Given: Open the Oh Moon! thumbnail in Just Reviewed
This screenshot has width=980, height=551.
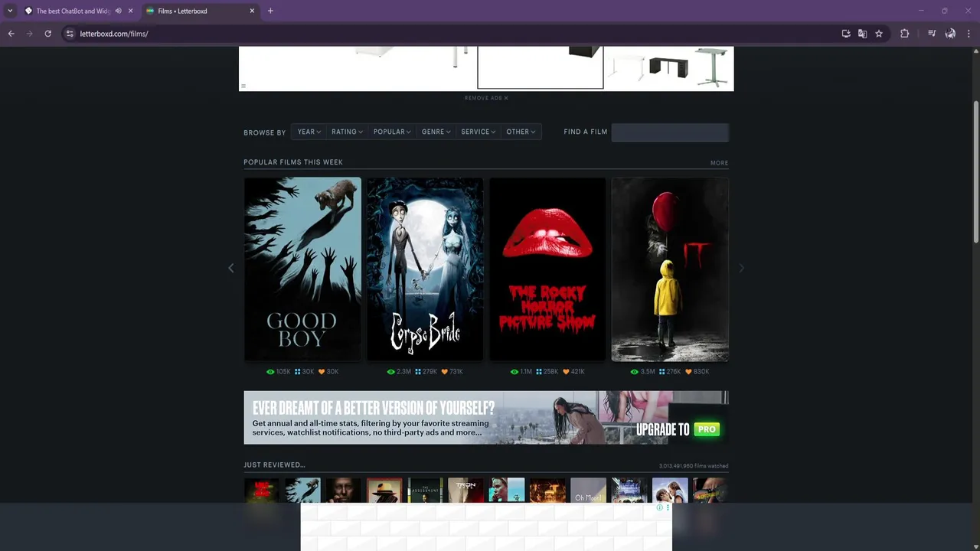Looking at the screenshot, I should point(588,491).
